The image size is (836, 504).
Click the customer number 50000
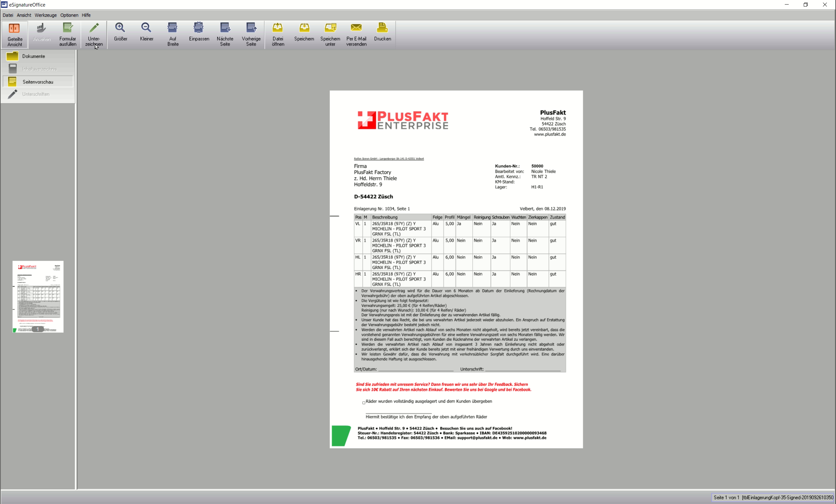point(537,166)
